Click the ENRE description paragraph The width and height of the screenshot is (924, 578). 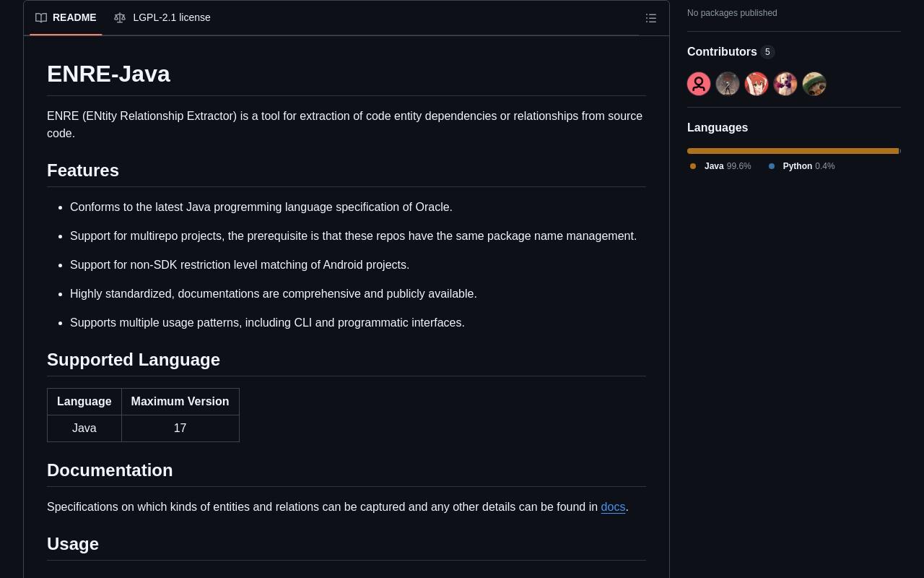pyautogui.click(x=345, y=125)
